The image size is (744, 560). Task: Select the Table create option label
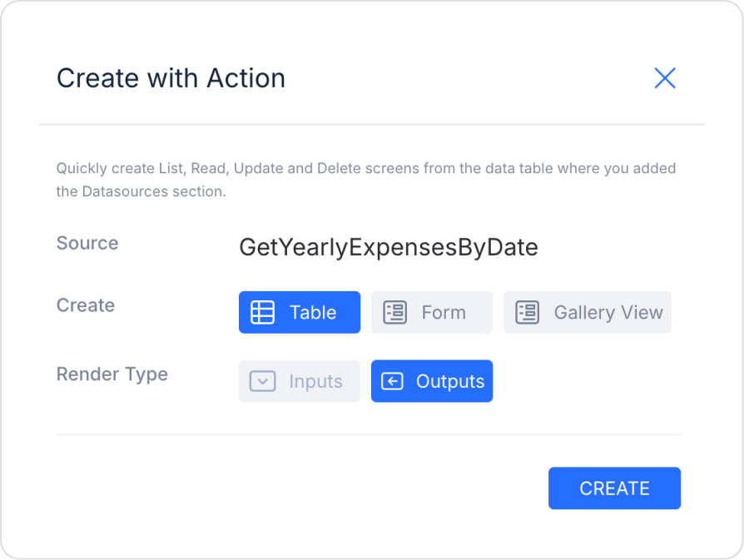(x=313, y=313)
